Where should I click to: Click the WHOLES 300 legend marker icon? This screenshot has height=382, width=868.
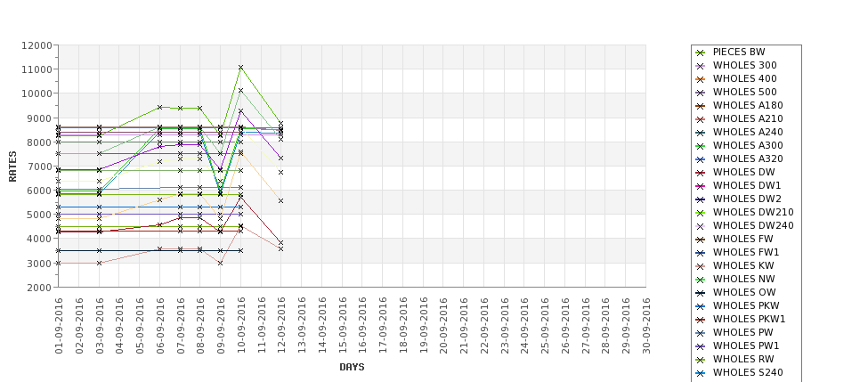click(x=701, y=66)
